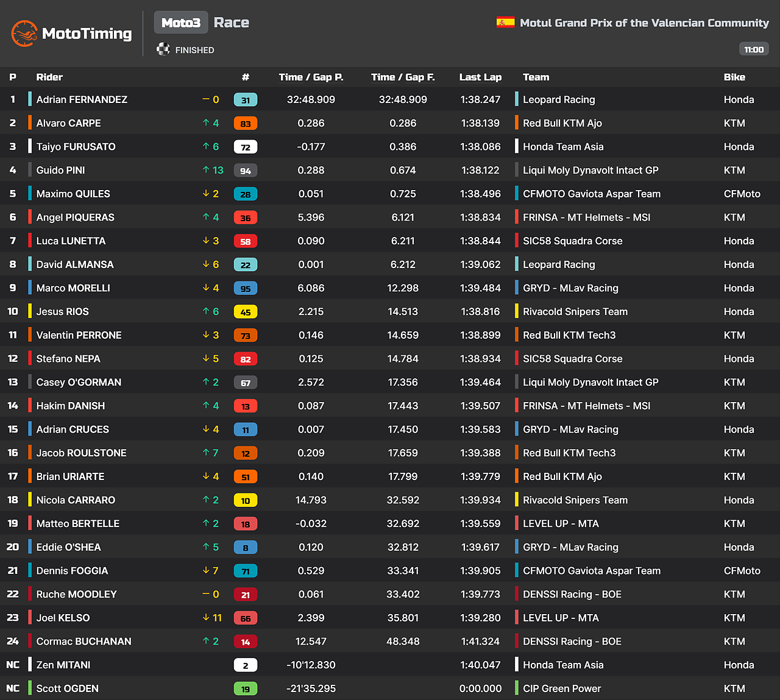Toggle the NC status for Zen Mitani

(x=13, y=665)
